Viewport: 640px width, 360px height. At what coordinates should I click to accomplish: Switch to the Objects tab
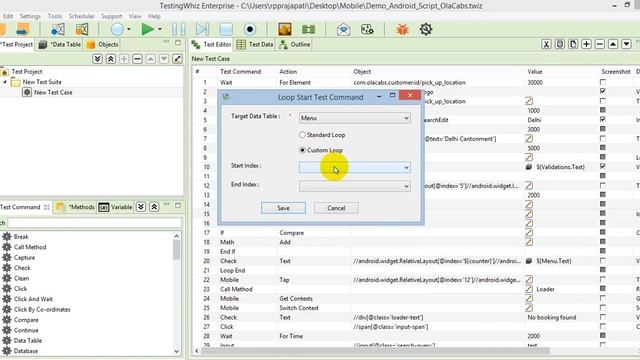pyautogui.click(x=102, y=44)
